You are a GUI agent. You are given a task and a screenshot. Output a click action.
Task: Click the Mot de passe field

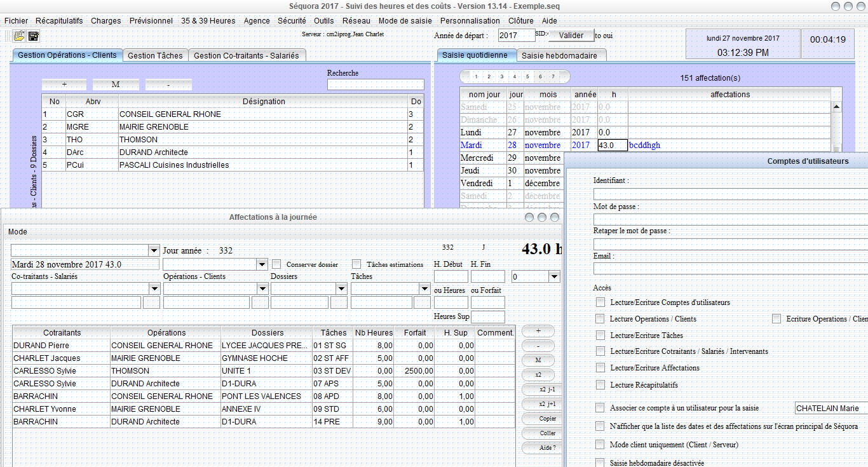(731, 219)
